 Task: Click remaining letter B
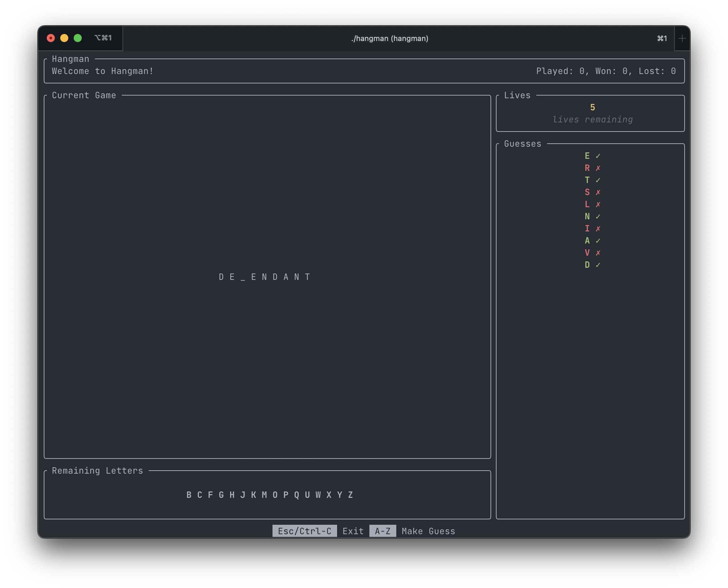pos(189,495)
